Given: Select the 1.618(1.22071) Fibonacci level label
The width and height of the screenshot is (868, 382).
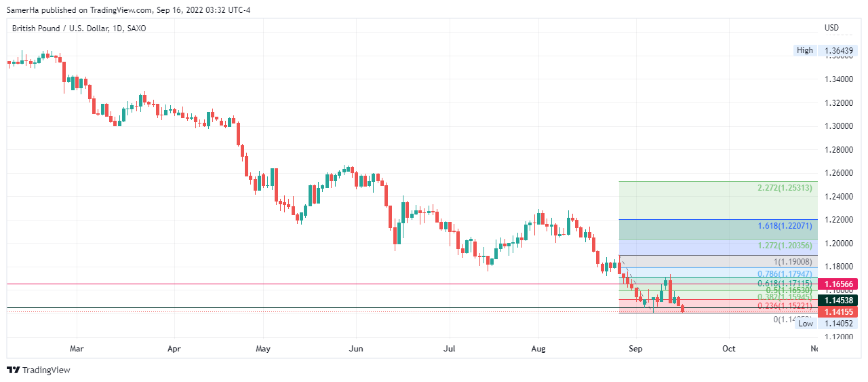Looking at the screenshot, I should tap(785, 225).
